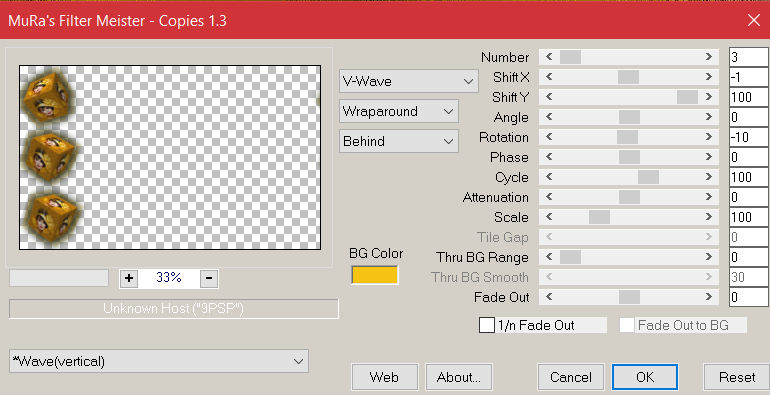
Task: Zoom out preview with minus button
Action: point(209,278)
